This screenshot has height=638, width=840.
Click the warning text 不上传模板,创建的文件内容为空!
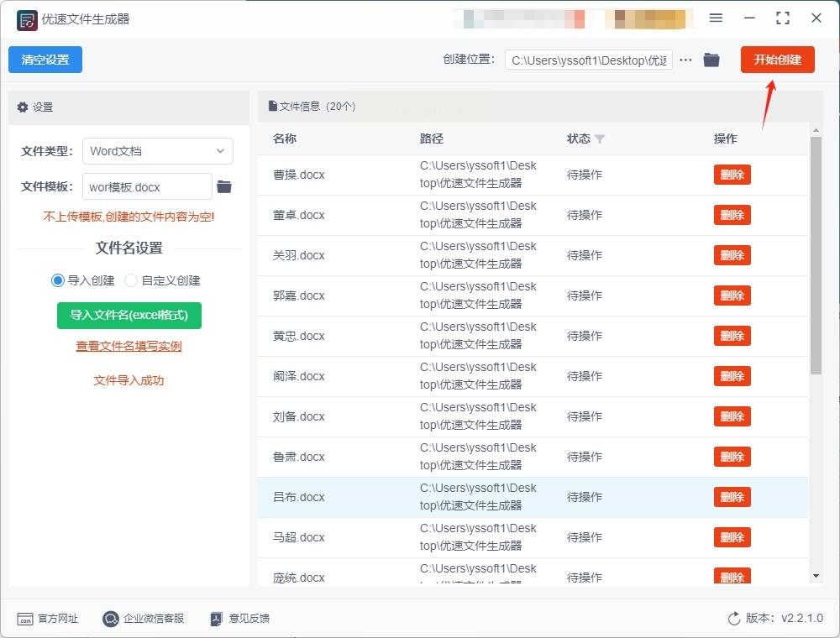click(129, 217)
